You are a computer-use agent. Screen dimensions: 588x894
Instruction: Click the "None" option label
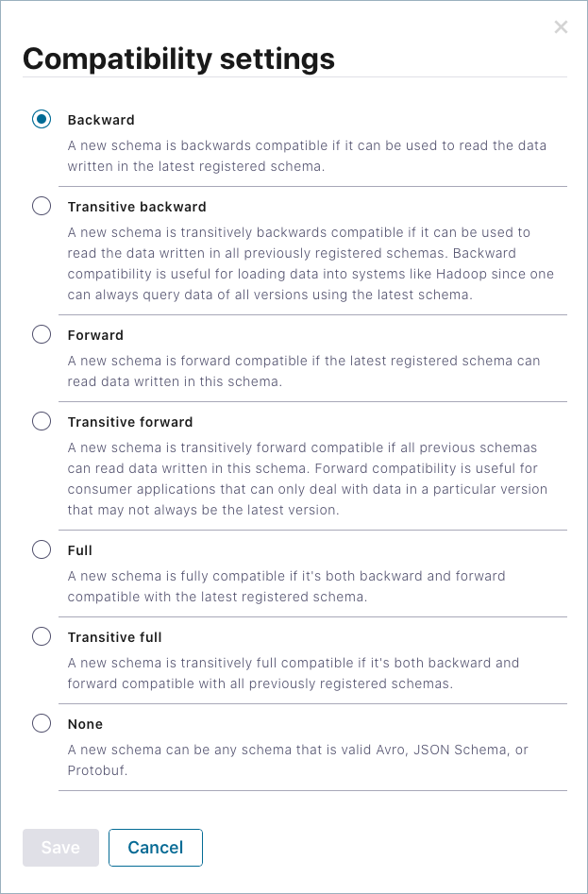85,724
